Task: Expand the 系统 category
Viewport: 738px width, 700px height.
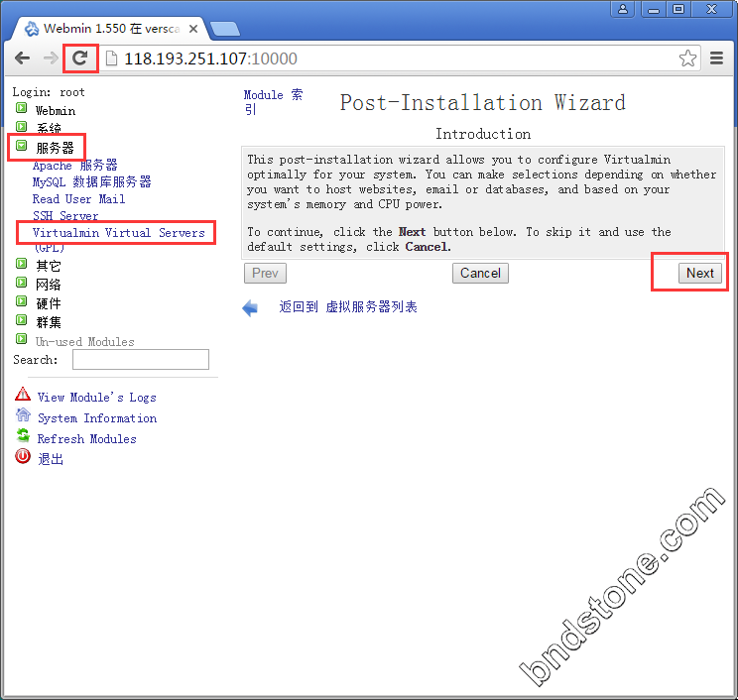Action: coord(21,127)
